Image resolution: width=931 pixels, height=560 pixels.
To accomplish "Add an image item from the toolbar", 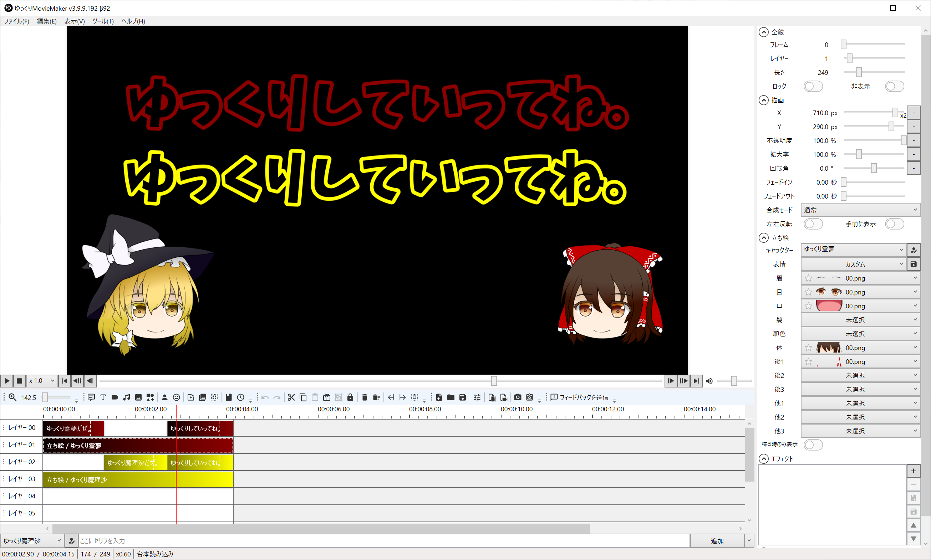I will click(x=138, y=397).
